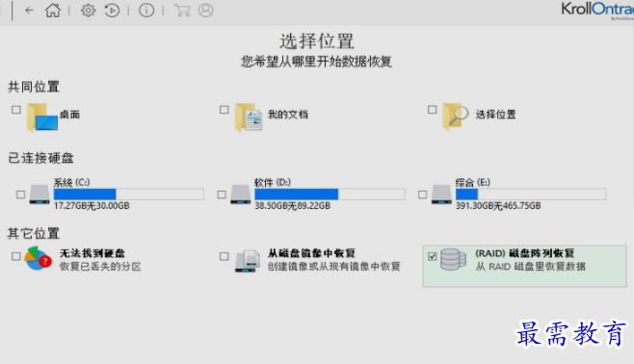Enable the 无法找到硬盘 checkbox
This screenshot has height=364, width=634.
click(16, 256)
